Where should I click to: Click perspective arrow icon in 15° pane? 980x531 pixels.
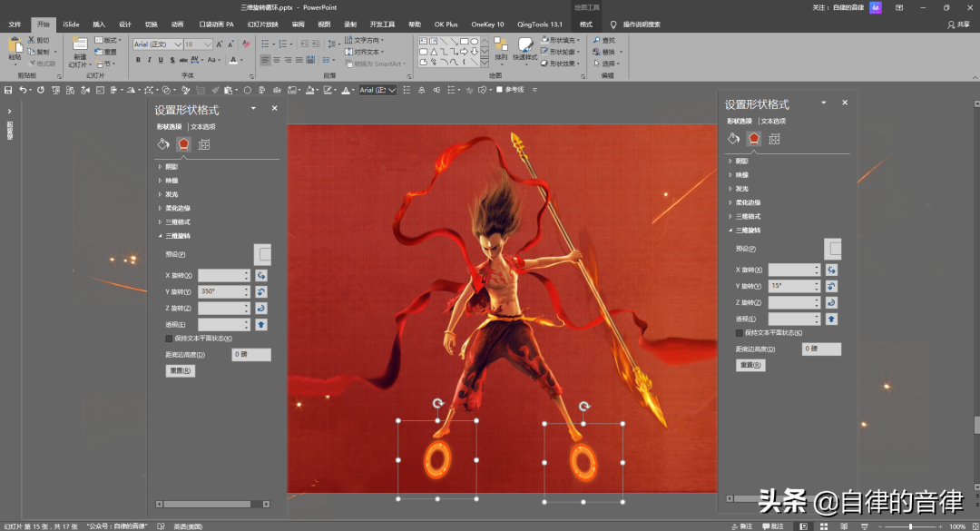click(831, 319)
